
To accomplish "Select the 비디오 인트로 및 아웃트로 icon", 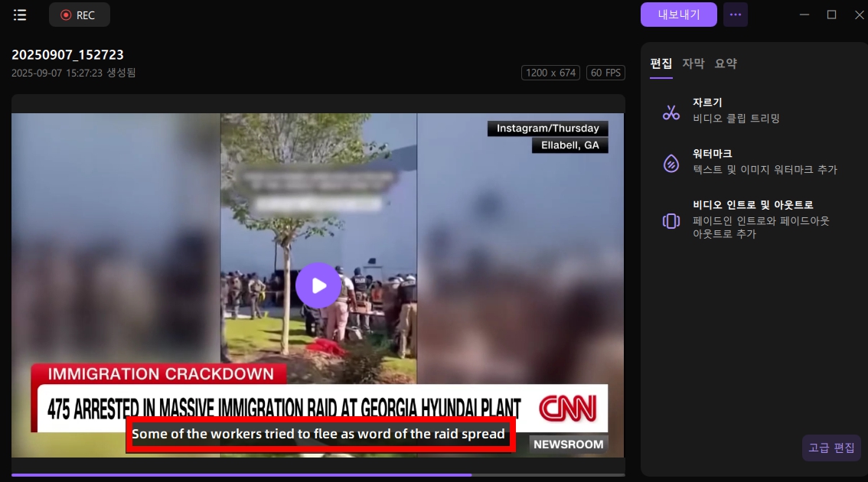I will [671, 221].
